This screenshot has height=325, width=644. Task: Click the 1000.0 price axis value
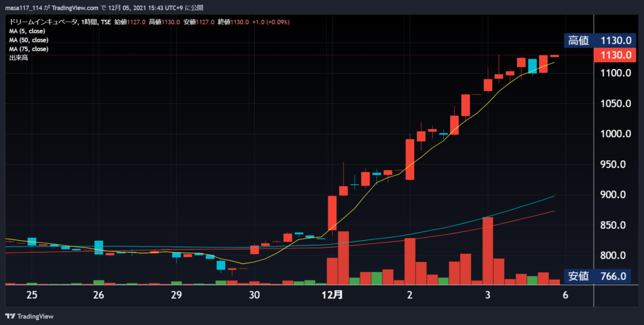pos(616,134)
